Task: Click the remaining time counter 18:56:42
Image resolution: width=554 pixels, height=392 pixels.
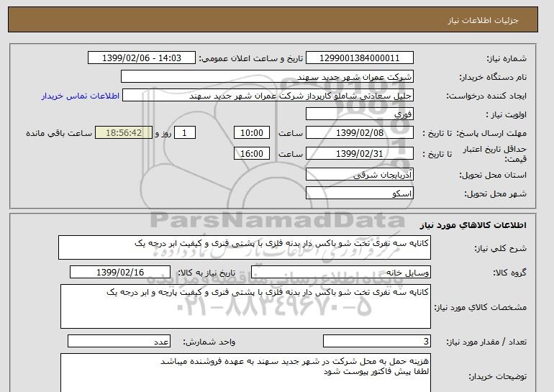Action: (x=124, y=133)
